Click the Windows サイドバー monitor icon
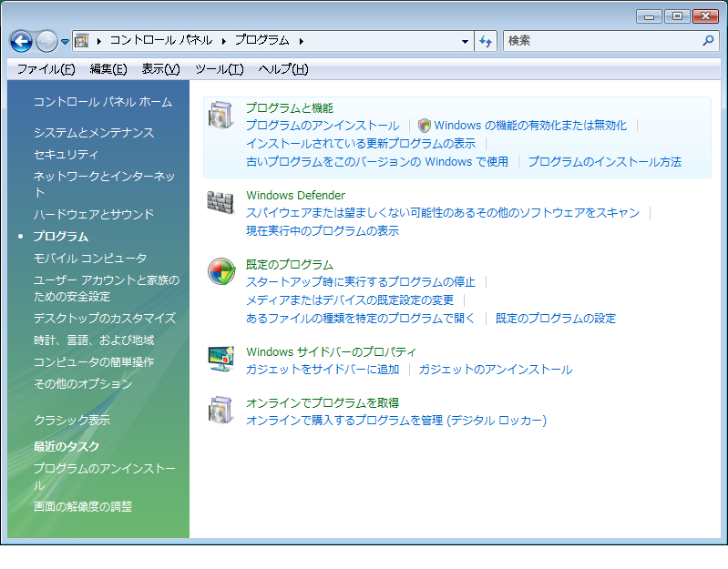Viewport: 728px width, 569px height. click(x=220, y=359)
